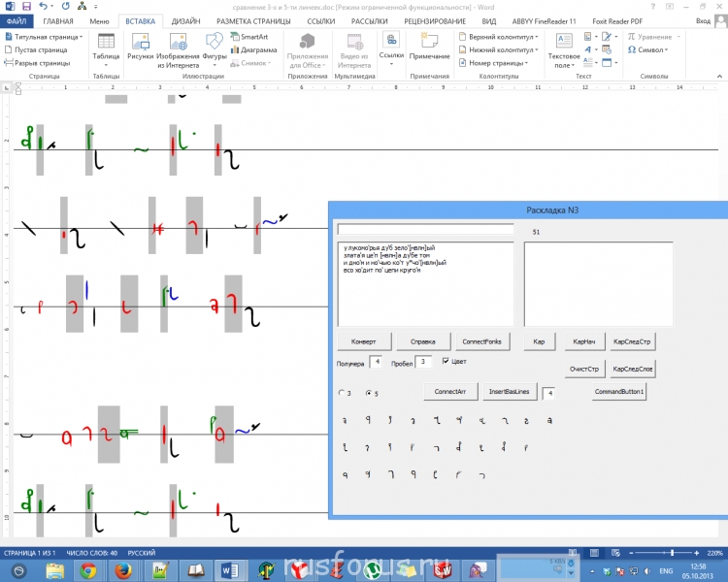Click the Диаграмма (Chart) icon

[252, 49]
